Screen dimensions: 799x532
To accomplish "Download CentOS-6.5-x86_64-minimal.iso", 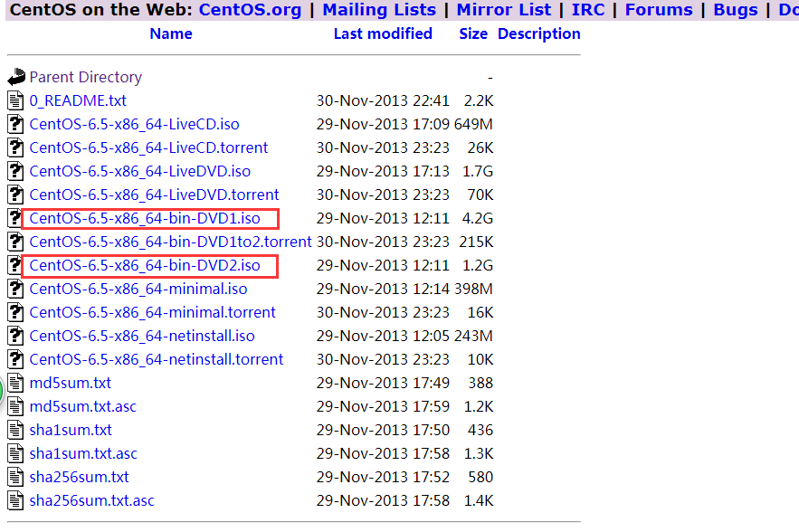I will click(x=138, y=289).
